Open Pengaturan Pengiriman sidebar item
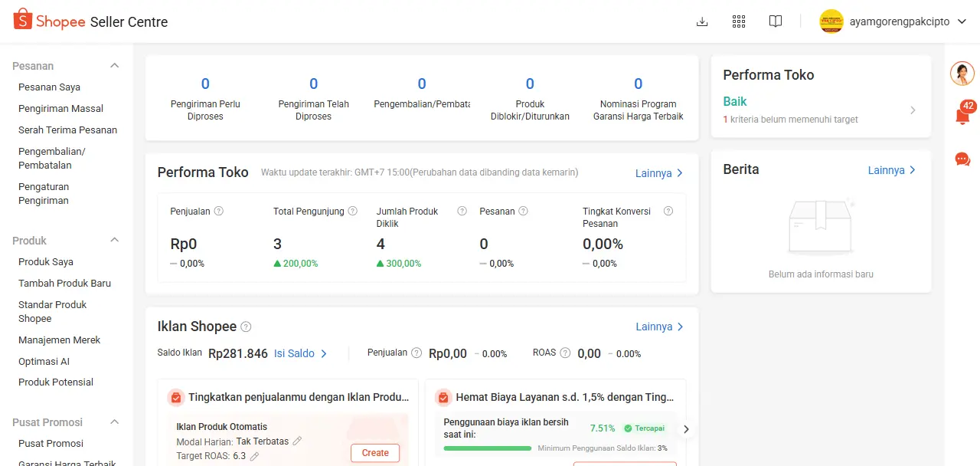This screenshot has width=980, height=466. coord(44,194)
